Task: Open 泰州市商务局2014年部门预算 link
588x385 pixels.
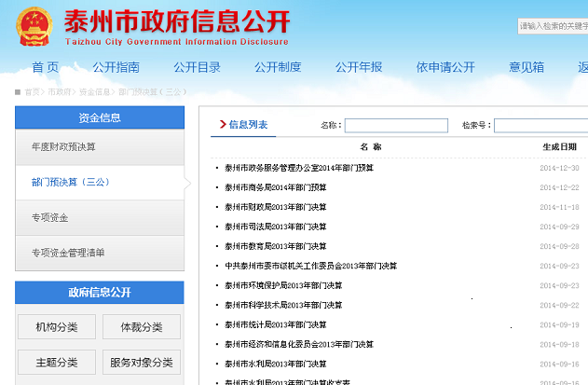Action: coord(275,187)
